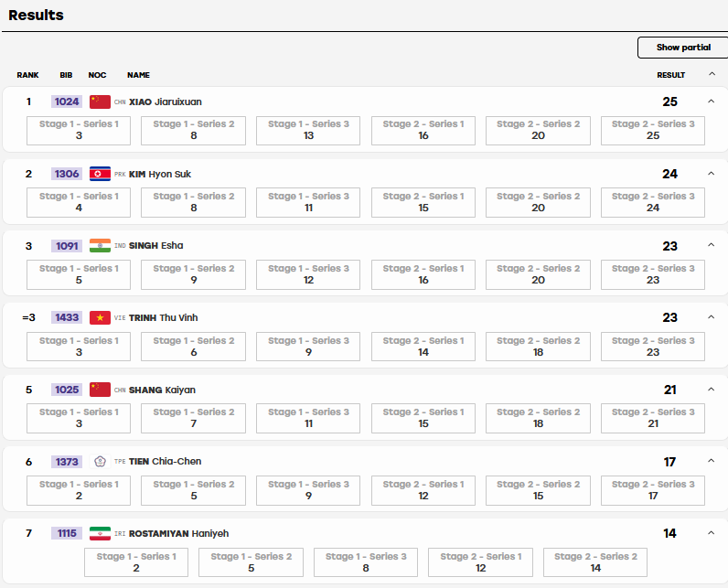728x588 pixels.
Task: Collapse XIAO Jiaruixuan's series details
Action: coord(711,102)
